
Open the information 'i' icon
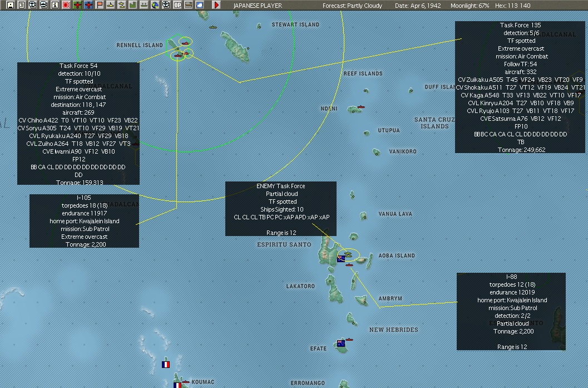point(55,5)
